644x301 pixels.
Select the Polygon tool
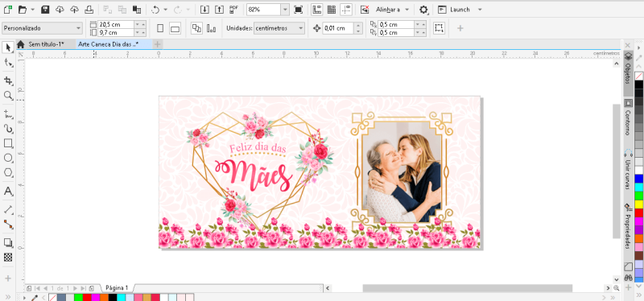click(8, 172)
